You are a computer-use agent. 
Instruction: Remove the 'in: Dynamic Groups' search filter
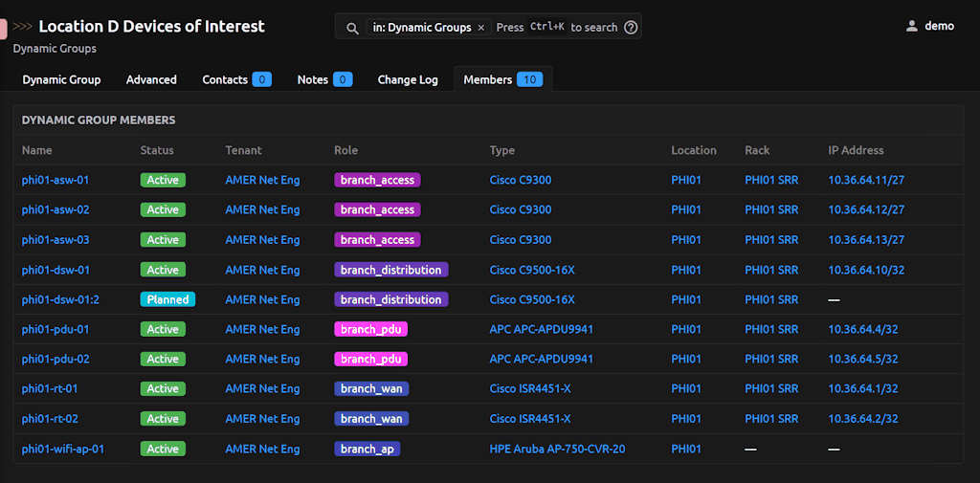click(x=480, y=28)
